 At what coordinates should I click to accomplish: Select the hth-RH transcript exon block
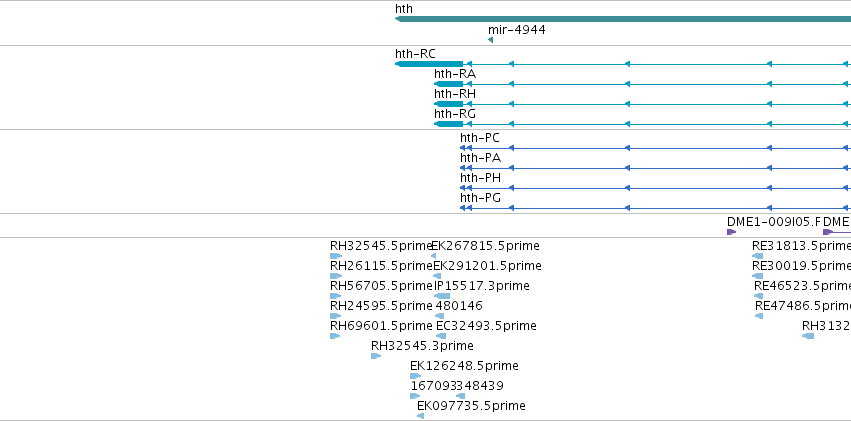click(x=448, y=104)
